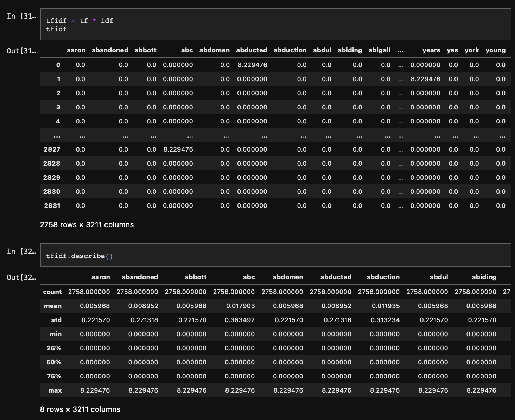This screenshot has width=515, height=420.
Task: Click the 'abandoned' column header in first table
Action: coord(110,50)
